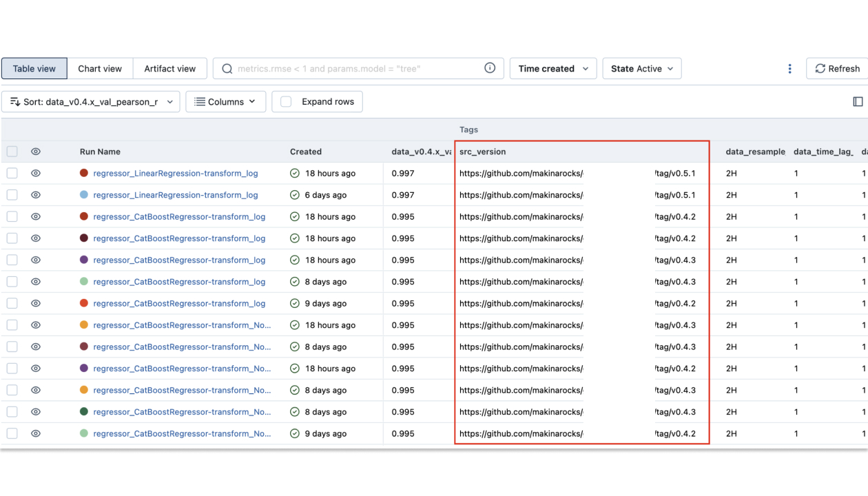
Task: Toggle visibility of CatBoost transform_No run 9 days ago
Action: pos(36,434)
